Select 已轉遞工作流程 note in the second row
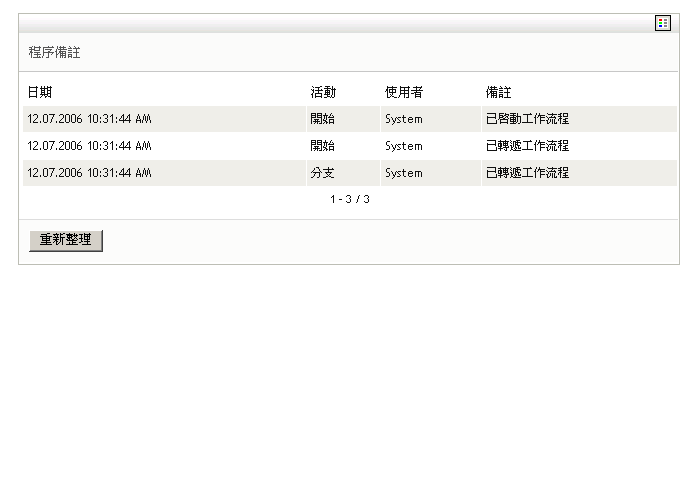Viewport: 700px width, 500px height. (x=527, y=146)
